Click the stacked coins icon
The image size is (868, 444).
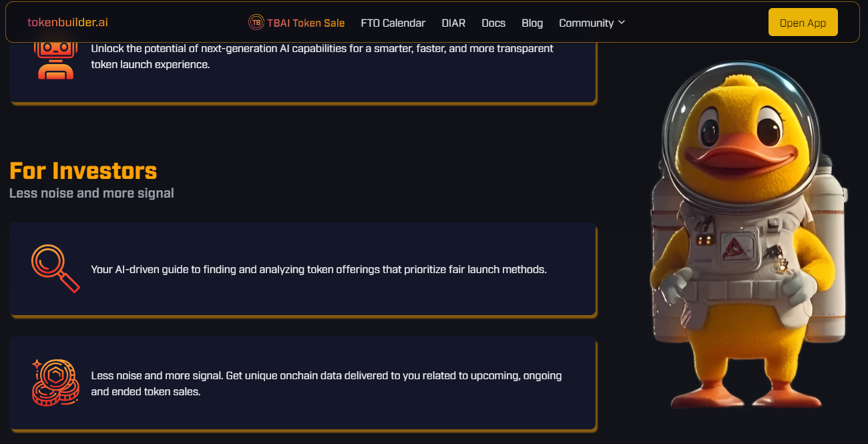55,383
